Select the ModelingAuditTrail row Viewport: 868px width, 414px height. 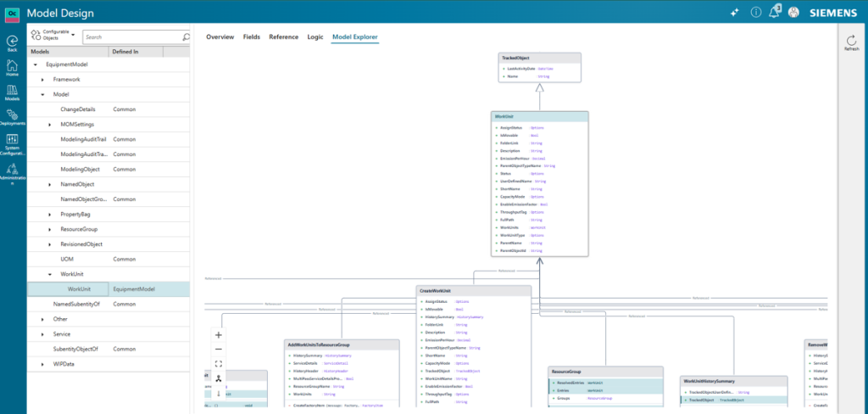tap(108, 140)
